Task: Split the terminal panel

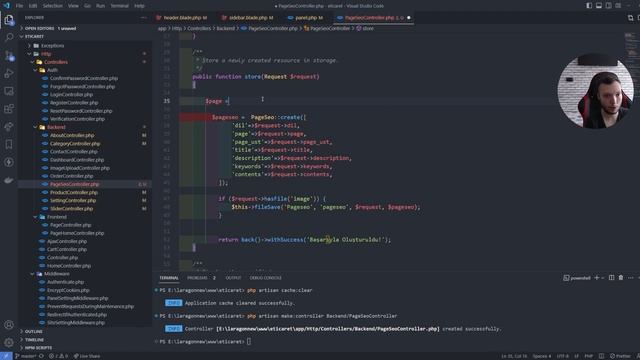Action: pyautogui.click(x=611, y=278)
